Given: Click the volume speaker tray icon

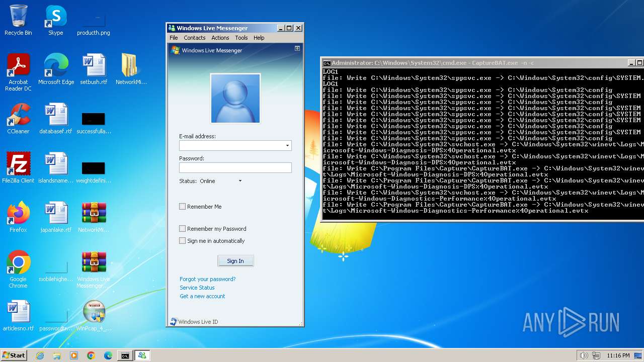Looking at the screenshot, I should click(x=584, y=355).
